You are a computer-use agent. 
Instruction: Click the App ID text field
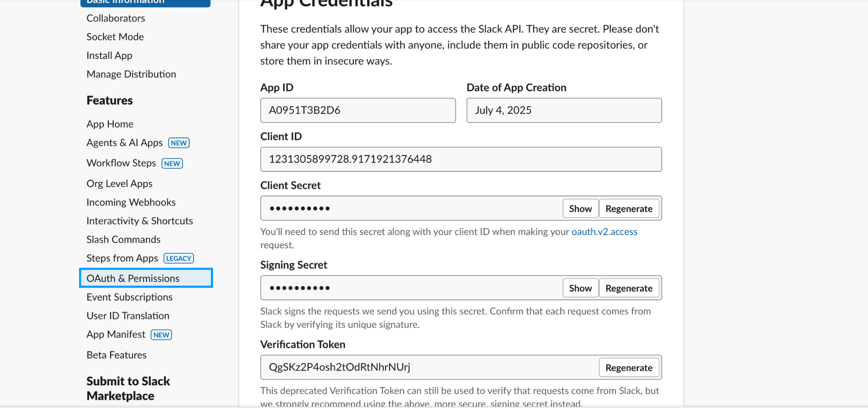(x=358, y=110)
